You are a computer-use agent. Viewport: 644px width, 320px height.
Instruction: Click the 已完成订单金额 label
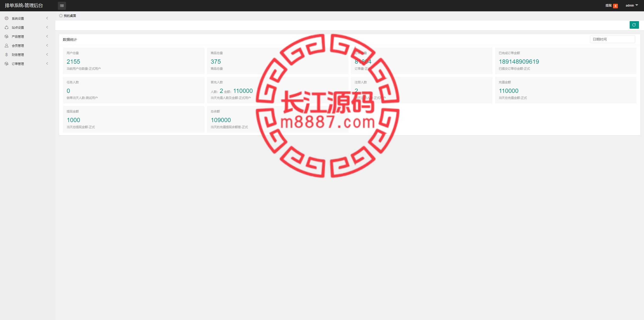pos(509,53)
